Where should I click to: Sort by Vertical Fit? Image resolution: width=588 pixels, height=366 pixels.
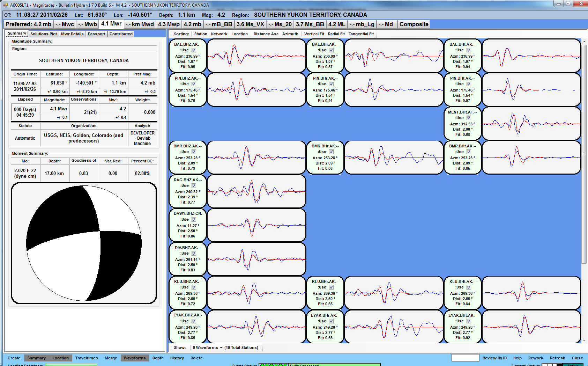point(314,34)
